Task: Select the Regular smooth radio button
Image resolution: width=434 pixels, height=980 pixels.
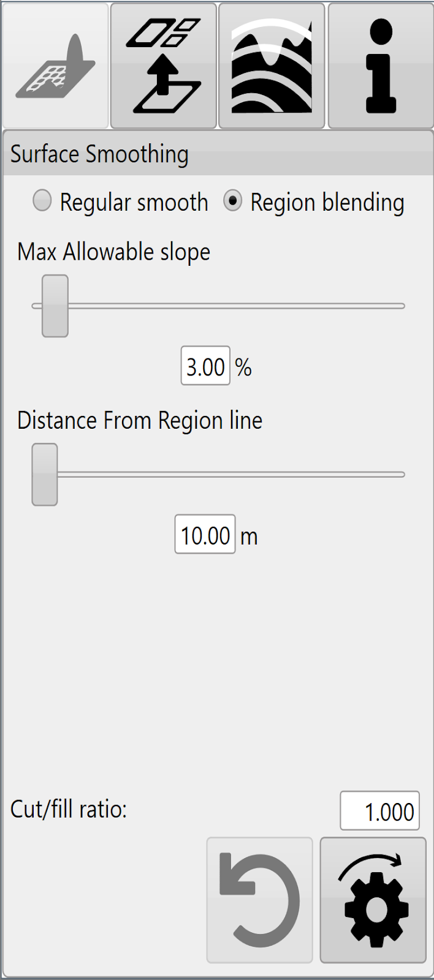Action: coord(42,200)
